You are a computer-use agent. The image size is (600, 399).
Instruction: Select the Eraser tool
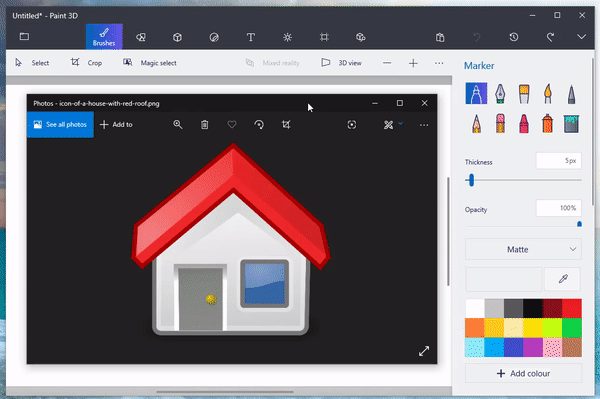[x=500, y=123]
